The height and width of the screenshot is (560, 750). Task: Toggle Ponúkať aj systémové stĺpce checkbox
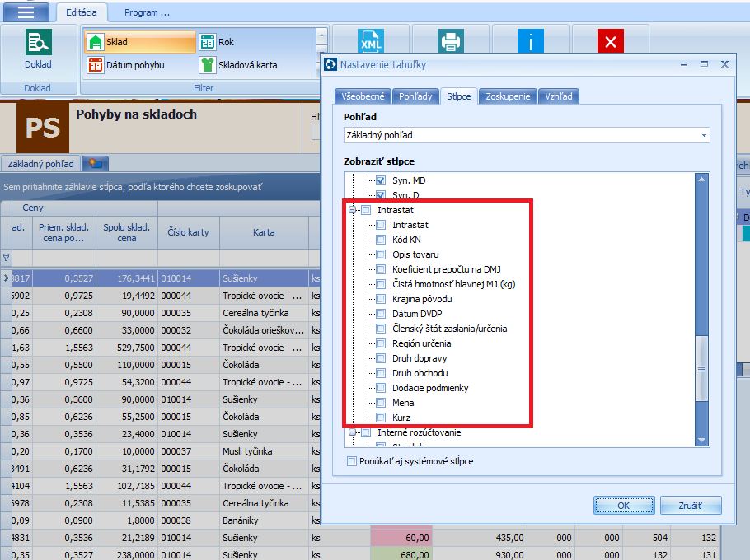click(352, 461)
